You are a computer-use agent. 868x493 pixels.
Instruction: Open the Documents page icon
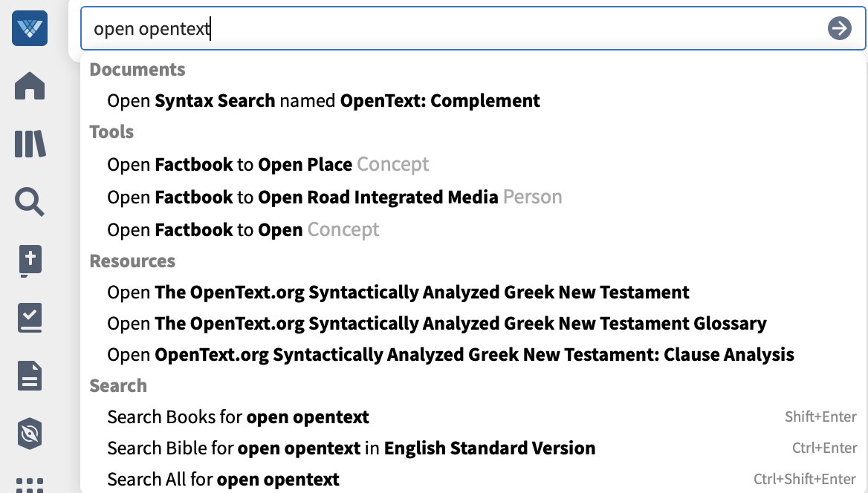[30, 376]
